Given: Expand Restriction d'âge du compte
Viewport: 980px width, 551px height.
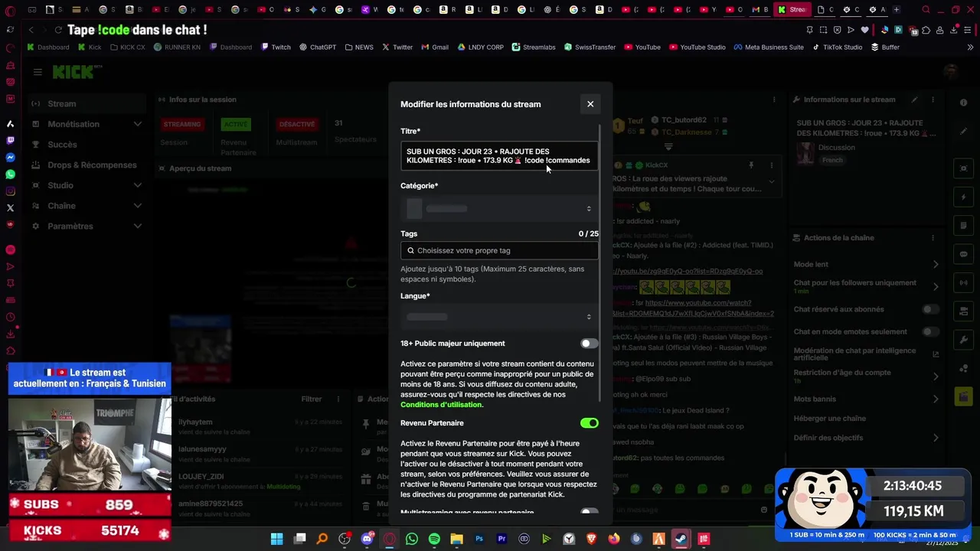Looking at the screenshot, I should (x=936, y=377).
